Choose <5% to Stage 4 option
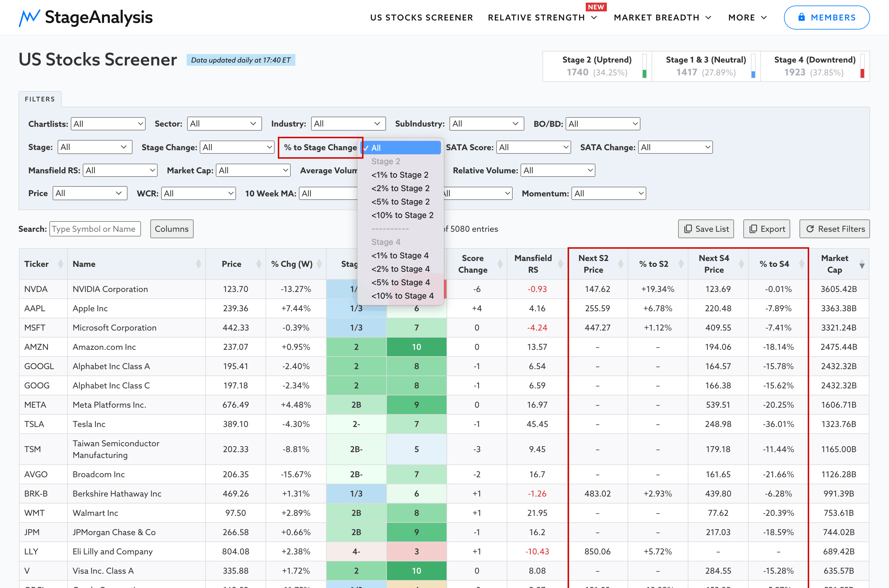The image size is (889, 588). [401, 282]
